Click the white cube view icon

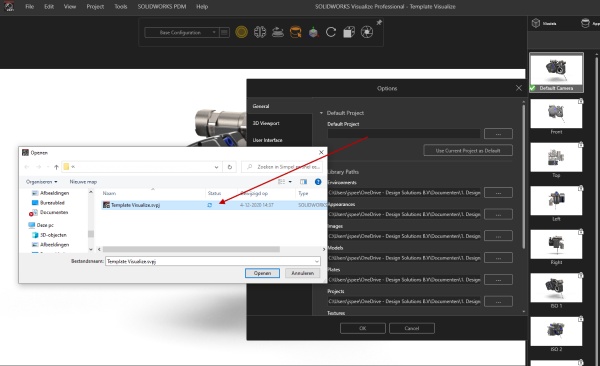[349, 32]
